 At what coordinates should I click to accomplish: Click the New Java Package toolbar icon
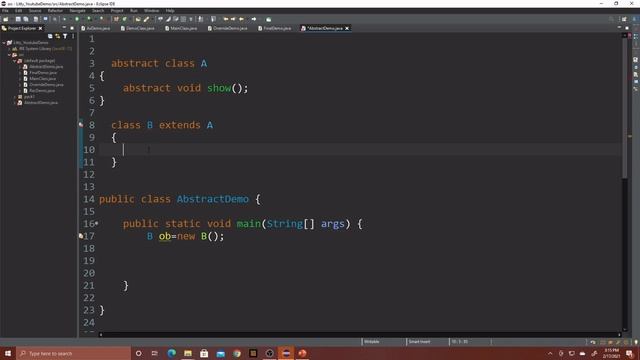pos(116,19)
